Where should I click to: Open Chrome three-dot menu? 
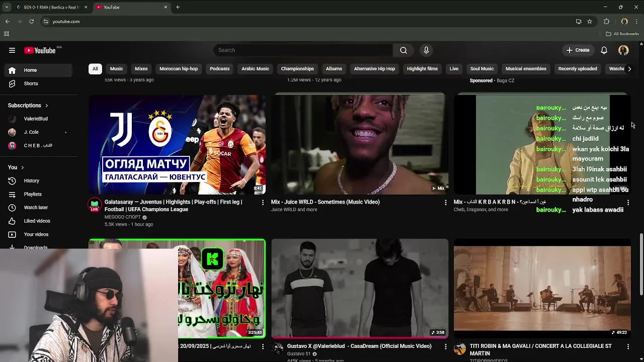(x=637, y=22)
